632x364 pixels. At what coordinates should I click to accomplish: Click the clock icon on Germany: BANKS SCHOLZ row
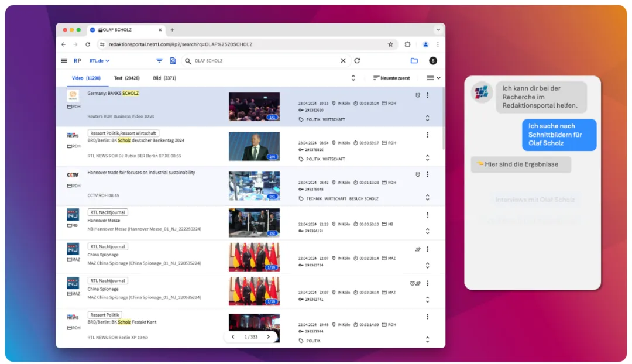(x=418, y=95)
